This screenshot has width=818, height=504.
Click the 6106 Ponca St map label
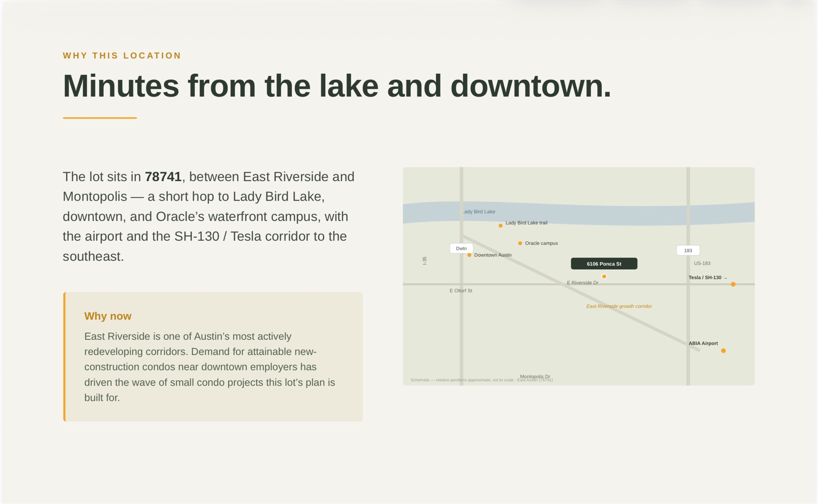(x=604, y=264)
